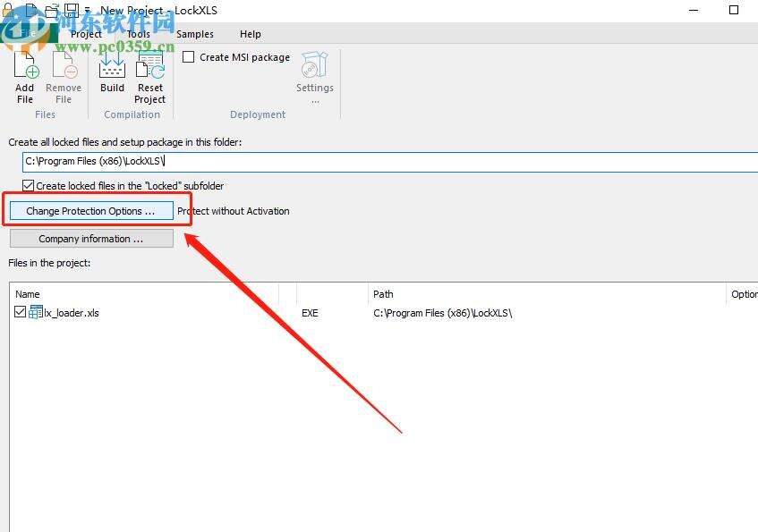Maximize the LockXLS window
758x532 pixels.
pos(734,10)
